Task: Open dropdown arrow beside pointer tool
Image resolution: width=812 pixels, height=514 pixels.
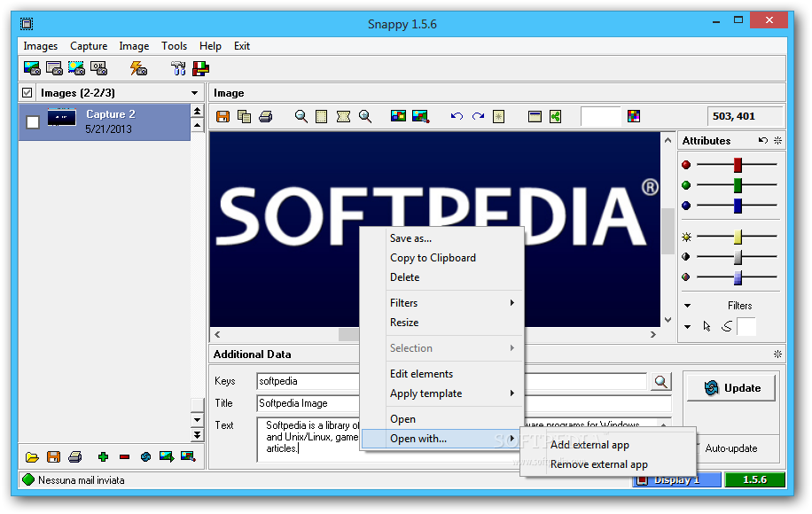Action: (687, 327)
